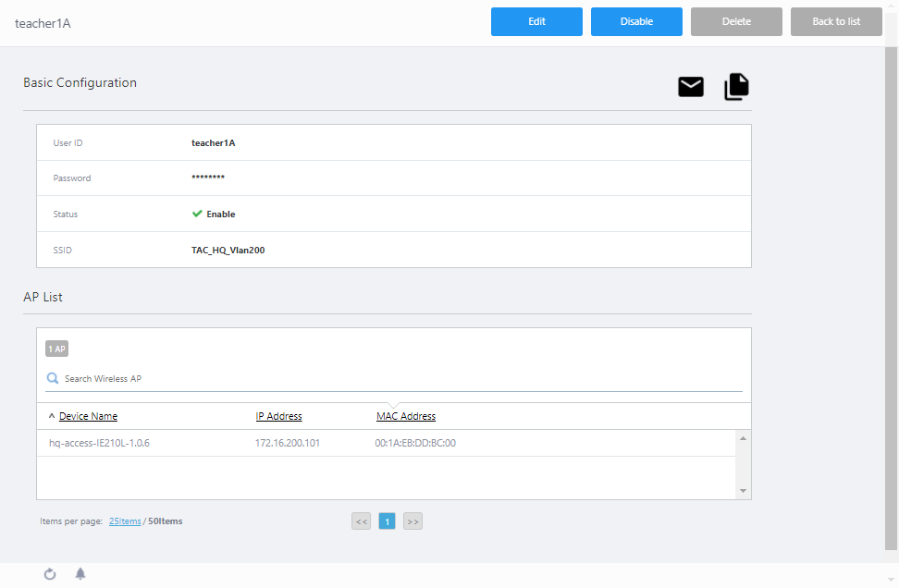This screenshot has height=588, width=899.
Task: Open hq-access-IE210L-1.0.6 device row
Action: (99, 443)
